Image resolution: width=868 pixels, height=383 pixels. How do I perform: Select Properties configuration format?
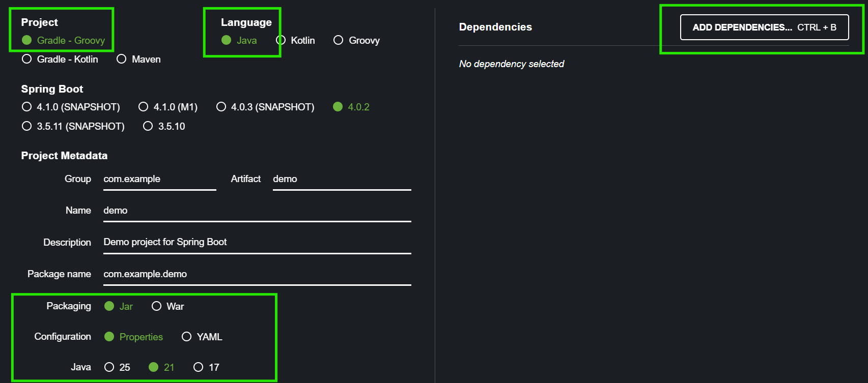[133, 337]
